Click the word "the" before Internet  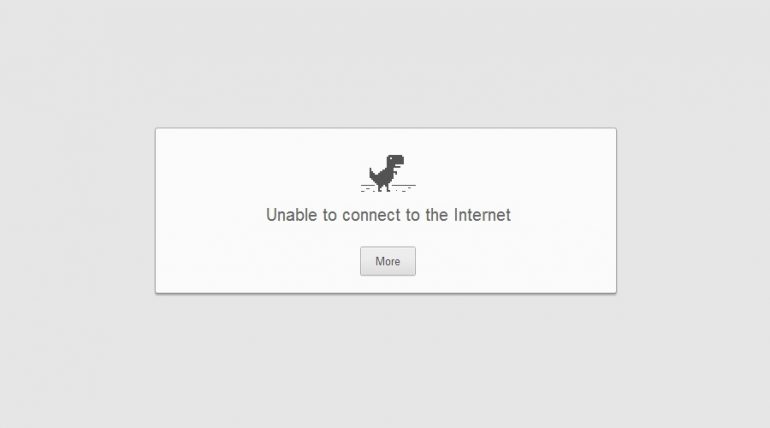(437, 215)
